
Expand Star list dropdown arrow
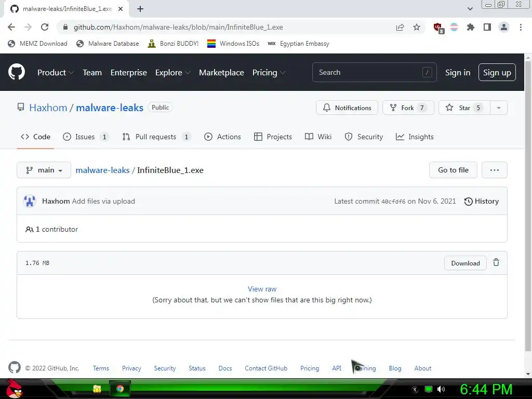click(x=499, y=108)
